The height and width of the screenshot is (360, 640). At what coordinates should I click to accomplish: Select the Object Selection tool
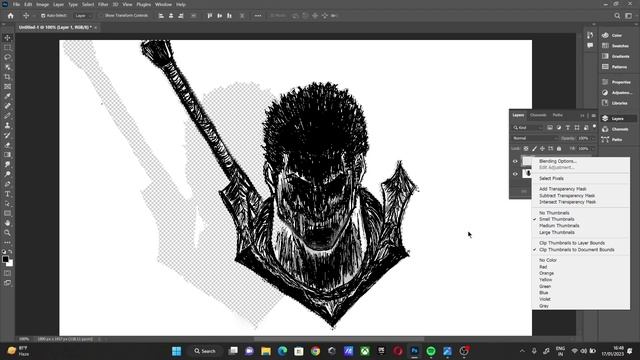[7, 67]
